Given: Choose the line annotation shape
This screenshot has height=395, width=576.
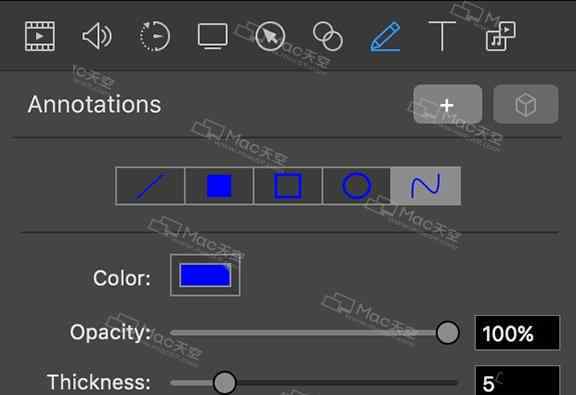Looking at the screenshot, I should 150,186.
